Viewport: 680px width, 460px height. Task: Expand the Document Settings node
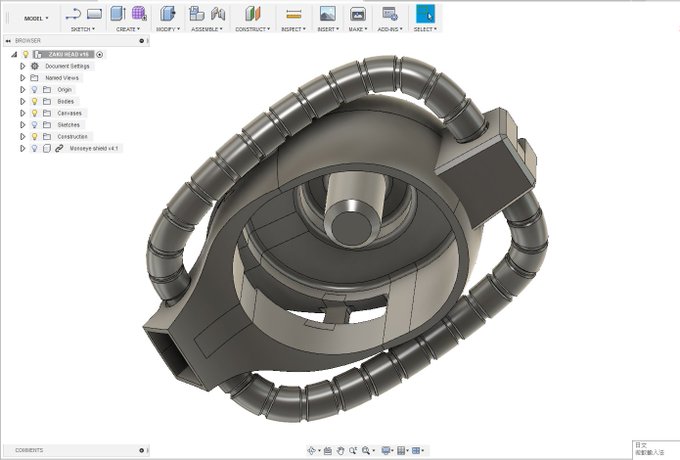(x=23, y=66)
